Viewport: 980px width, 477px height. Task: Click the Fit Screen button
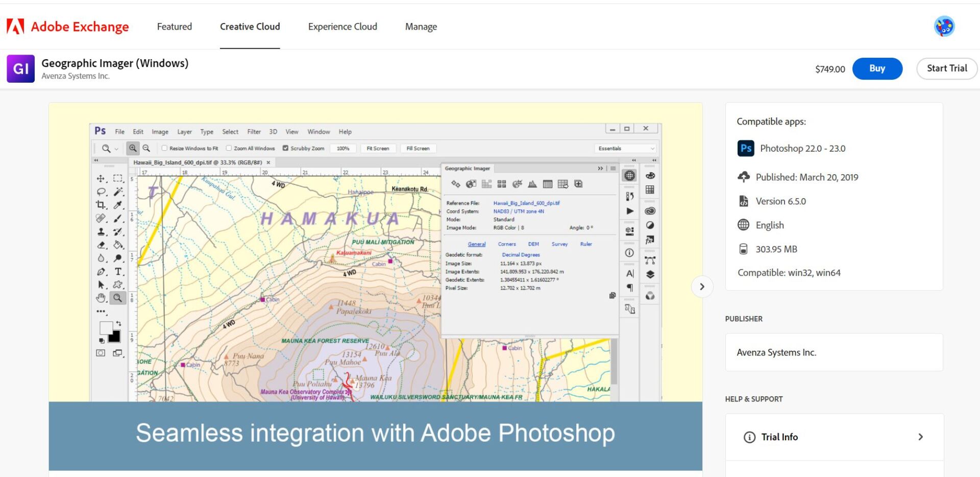coord(378,148)
